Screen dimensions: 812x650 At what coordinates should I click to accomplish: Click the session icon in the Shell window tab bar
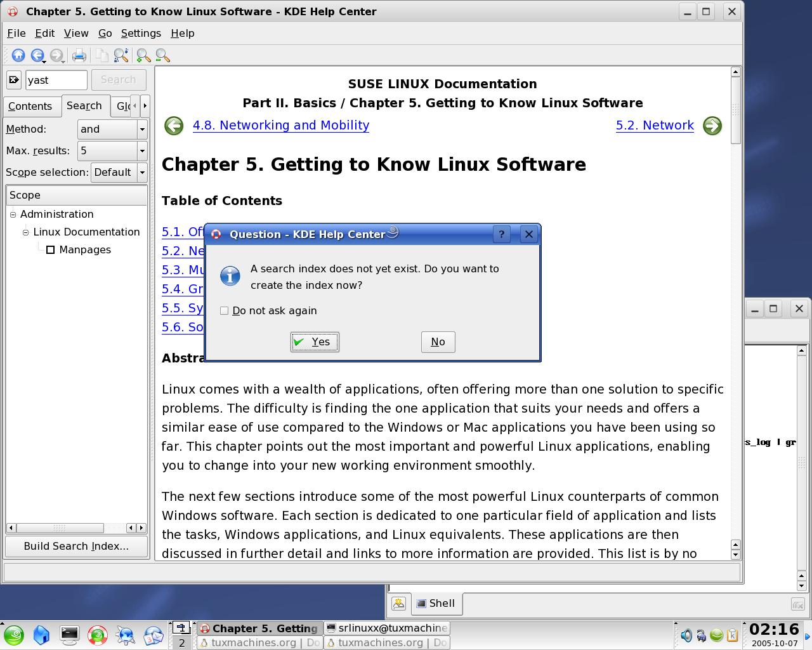click(x=398, y=604)
